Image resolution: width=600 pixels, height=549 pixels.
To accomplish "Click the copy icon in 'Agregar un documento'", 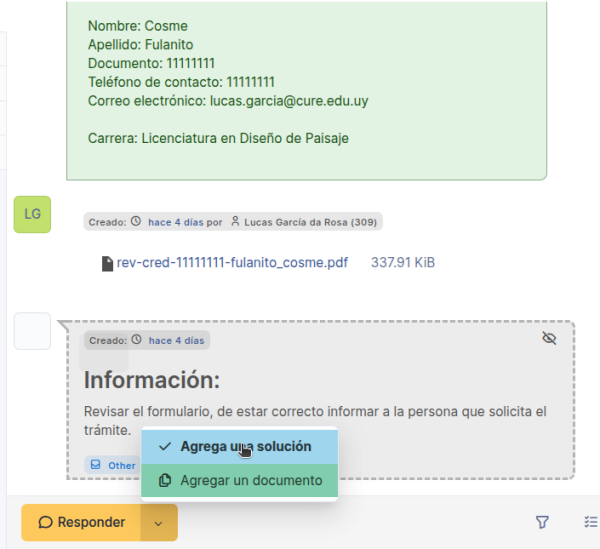I will coord(165,480).
